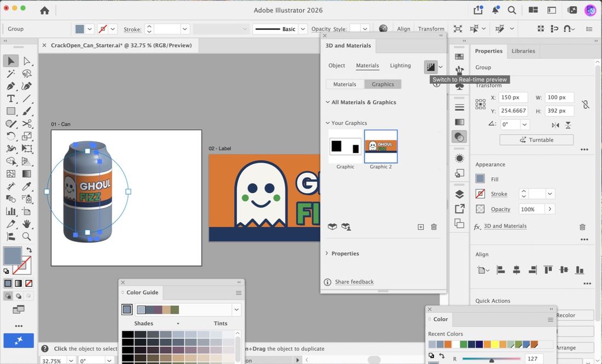The height and width of the screenshot is (364, 602).
Task: Pick the Pen tool
Action: [x=11, y=86]
